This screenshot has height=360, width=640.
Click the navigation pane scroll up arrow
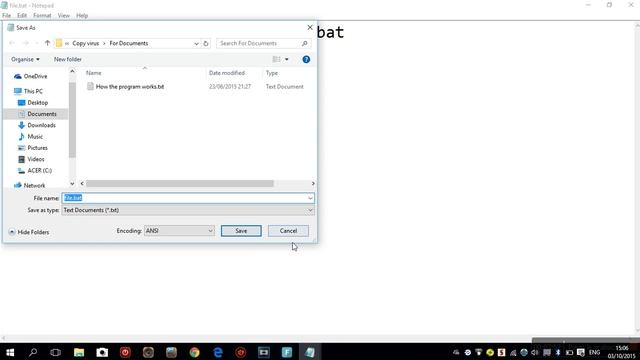tap(72, 72)
